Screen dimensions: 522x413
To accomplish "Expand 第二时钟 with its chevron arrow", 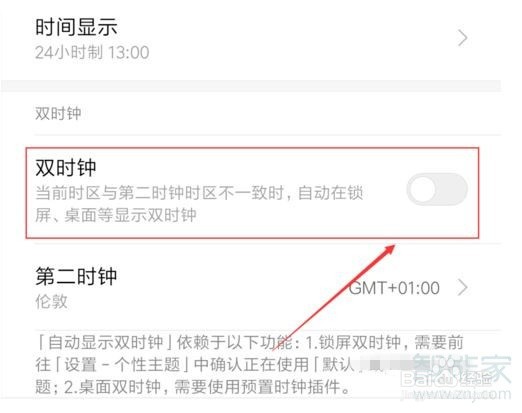I will 463,288.
